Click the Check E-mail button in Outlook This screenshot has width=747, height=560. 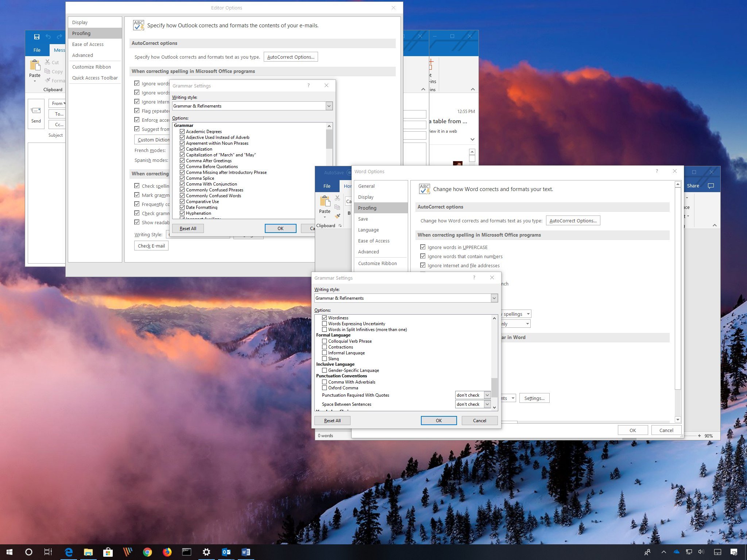coord(152,246)
